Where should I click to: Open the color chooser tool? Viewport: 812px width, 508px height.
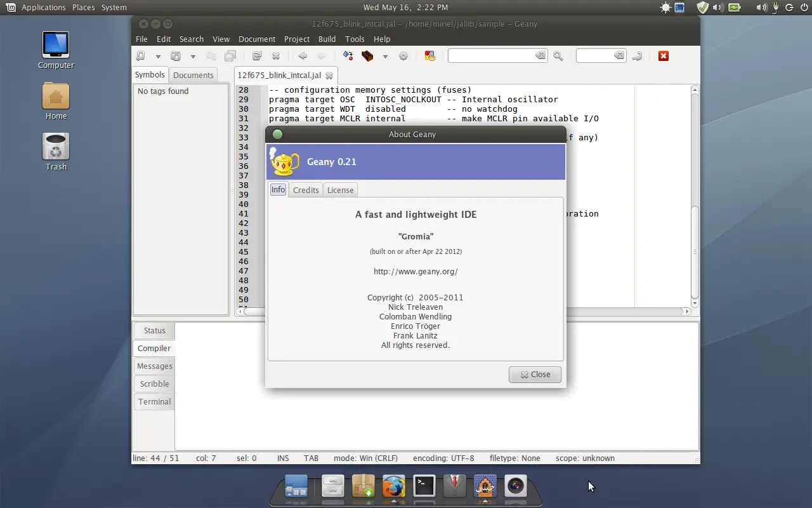[430, 56]
